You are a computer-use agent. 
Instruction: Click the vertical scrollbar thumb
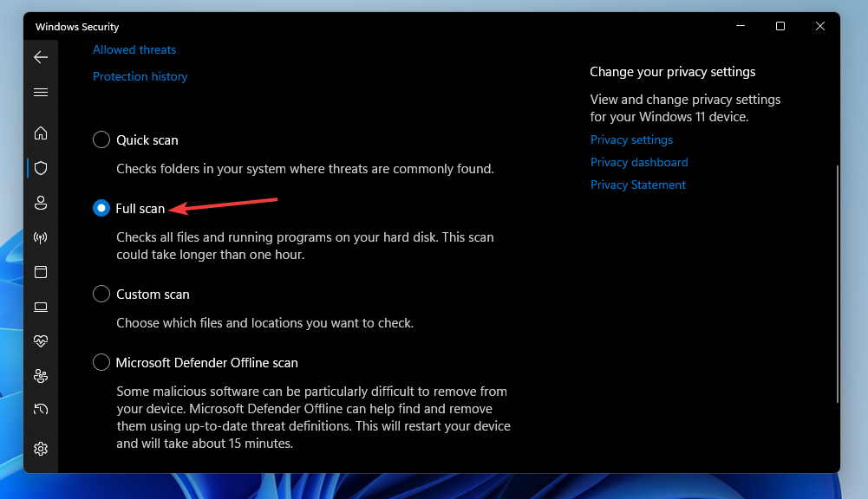(837, 284)
